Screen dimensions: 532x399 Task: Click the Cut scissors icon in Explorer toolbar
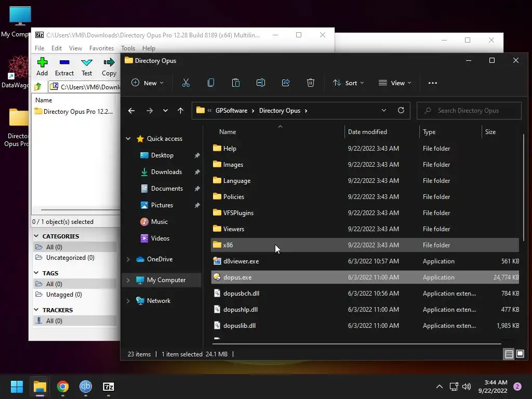(x=186, y=83)
